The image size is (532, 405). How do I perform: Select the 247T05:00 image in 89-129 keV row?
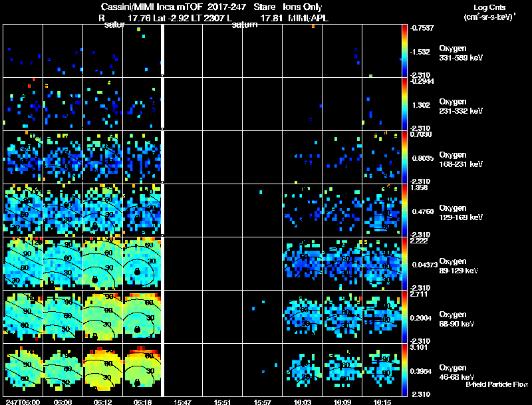click(x=23, y=263)
